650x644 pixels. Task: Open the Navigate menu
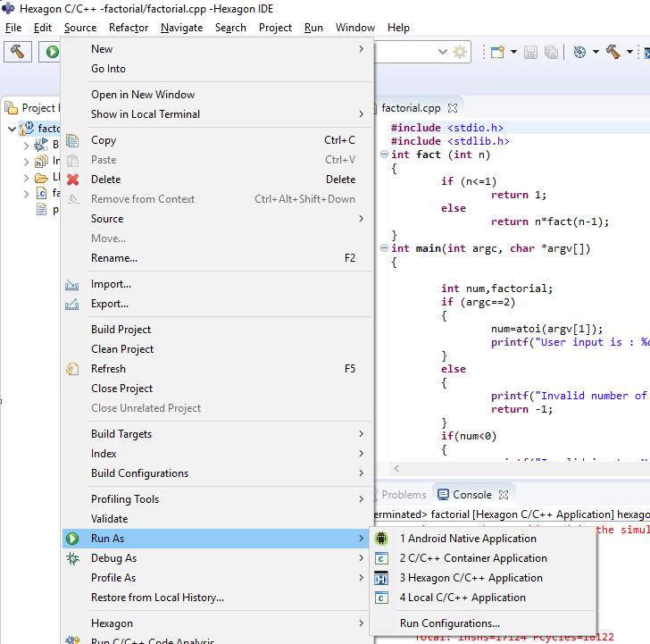coord(181,28)
